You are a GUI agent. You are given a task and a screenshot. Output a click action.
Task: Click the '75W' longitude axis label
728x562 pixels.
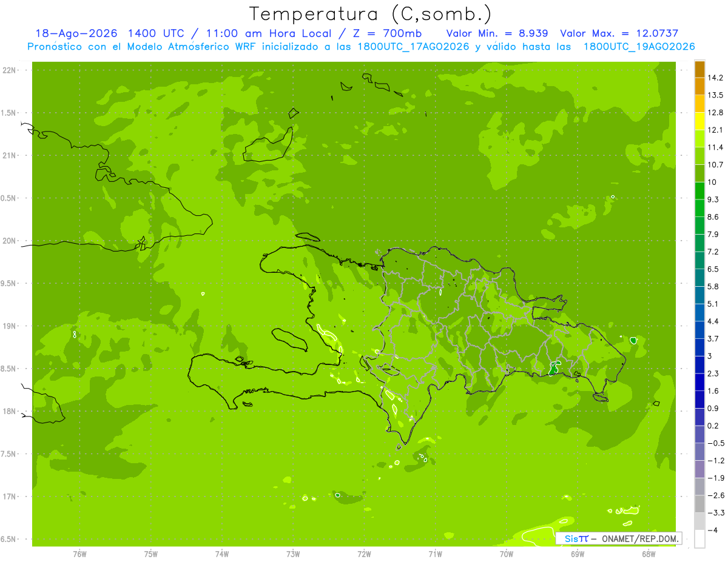click(x=151, y=554)
